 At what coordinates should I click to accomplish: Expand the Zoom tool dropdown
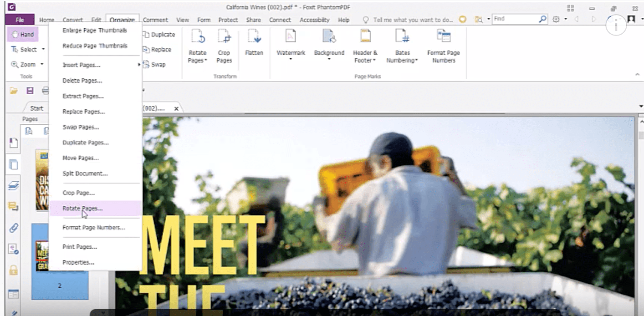(41, 64)
